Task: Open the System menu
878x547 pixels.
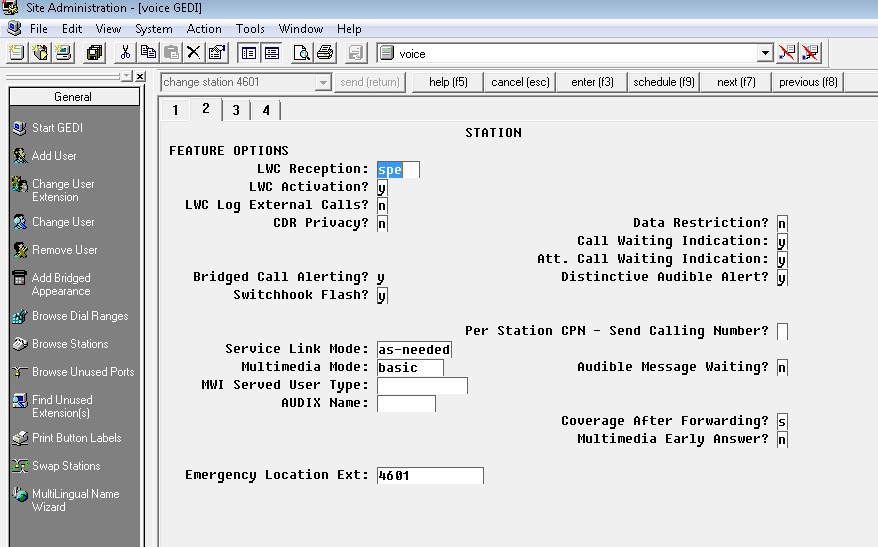Action: click(153, 29)
